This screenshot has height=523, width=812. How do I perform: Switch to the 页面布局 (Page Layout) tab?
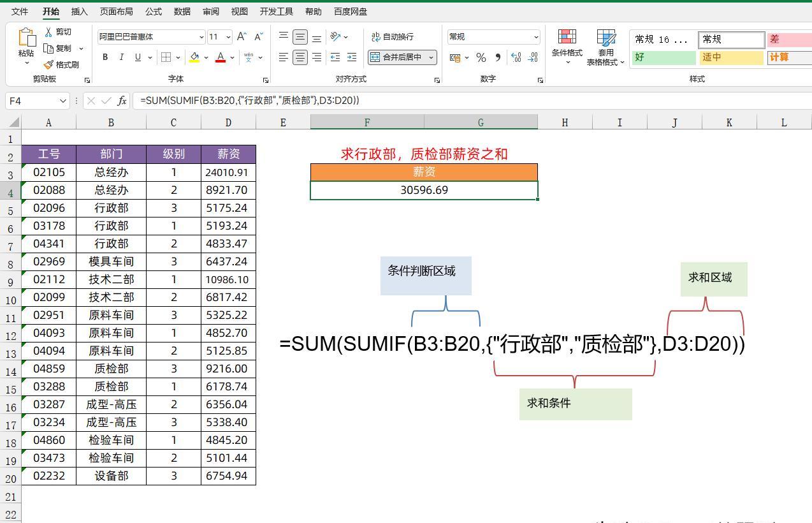(x=117, y=11)
